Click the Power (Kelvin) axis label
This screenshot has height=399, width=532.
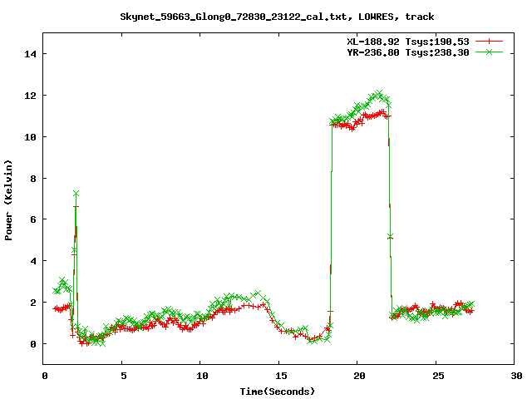point(8,200)
